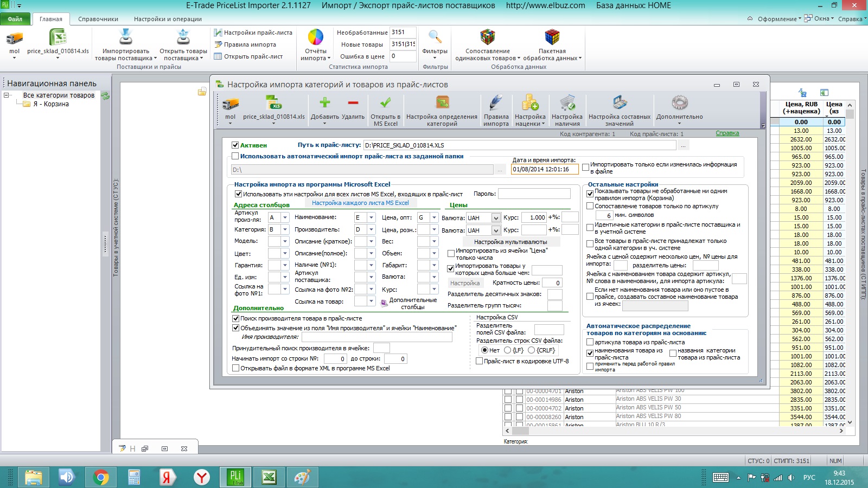Screen dimensions: 868x488
Task: Select the {CRLF} radio button
Action: pyautogui.click(x=532, y=350)
